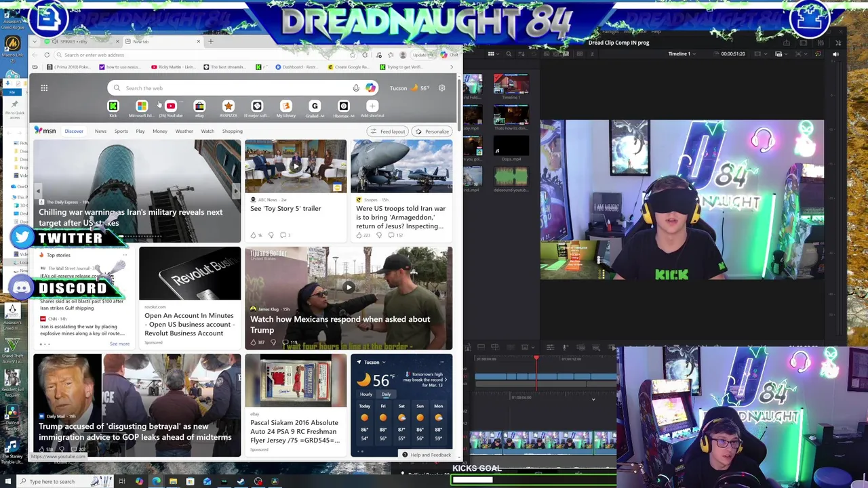Select the Money tab on MSN

pyautogui.click(x=160, y=131)
